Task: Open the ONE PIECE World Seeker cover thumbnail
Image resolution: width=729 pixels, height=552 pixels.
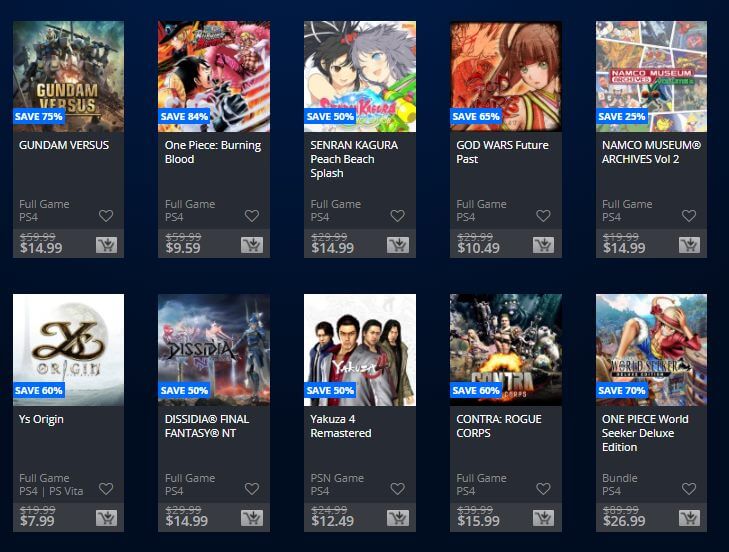Action: [x=651, y=350]
